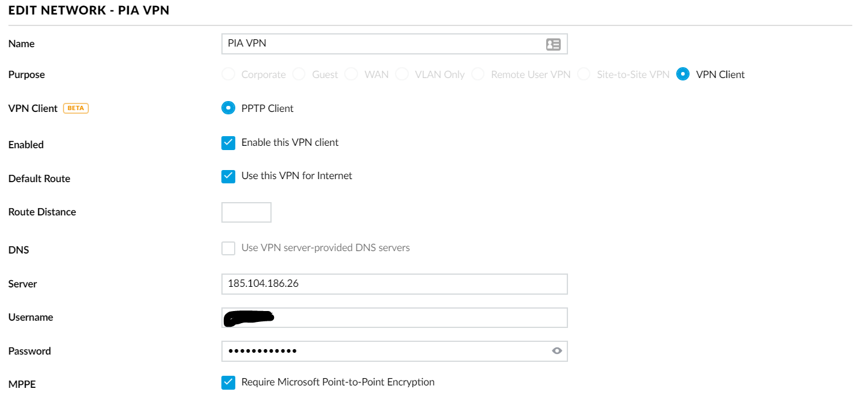Click the Name input field
This screenshot has width=868, height=403.
pyautogui.click(x=381, y=44)
